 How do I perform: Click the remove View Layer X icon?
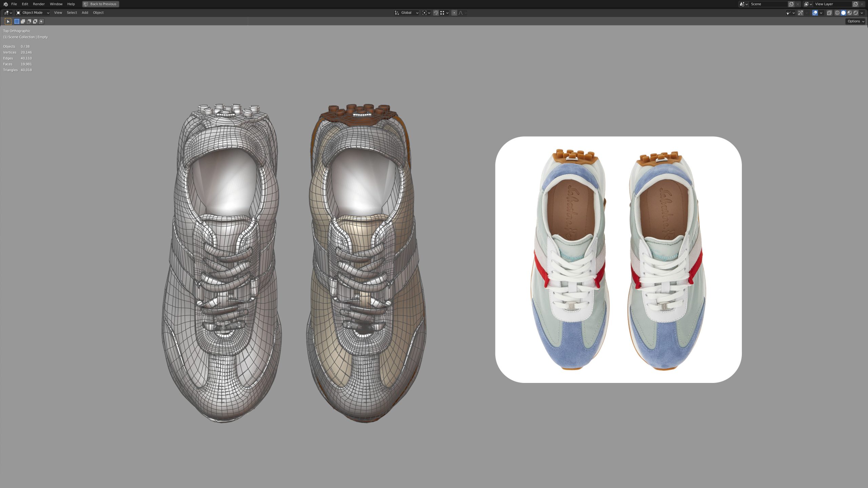[x=862, y=4]
